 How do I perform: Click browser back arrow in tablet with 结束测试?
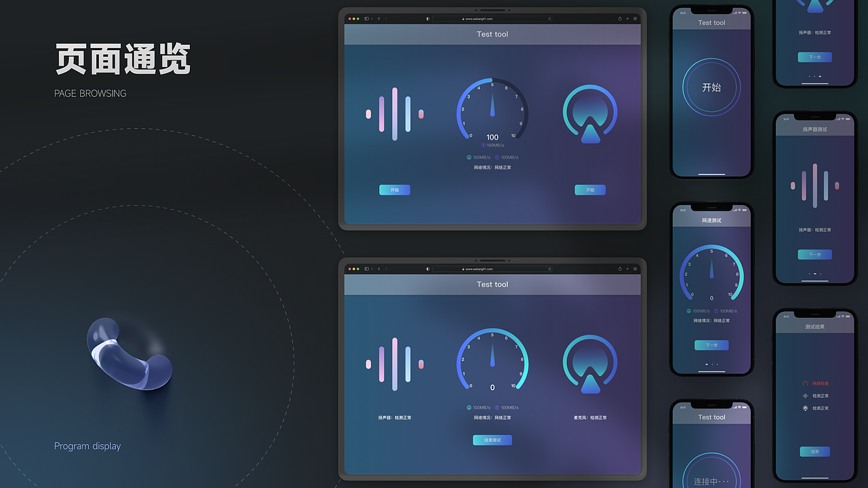[x=378, y=268]
